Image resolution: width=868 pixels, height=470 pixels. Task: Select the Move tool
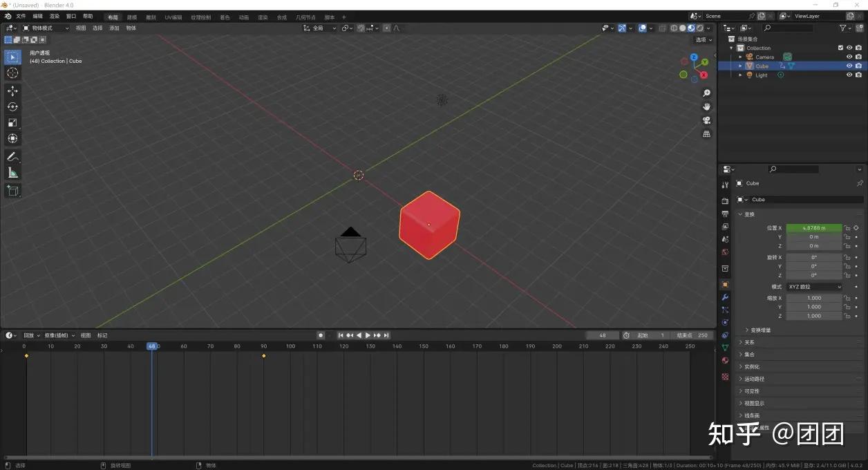12,91
